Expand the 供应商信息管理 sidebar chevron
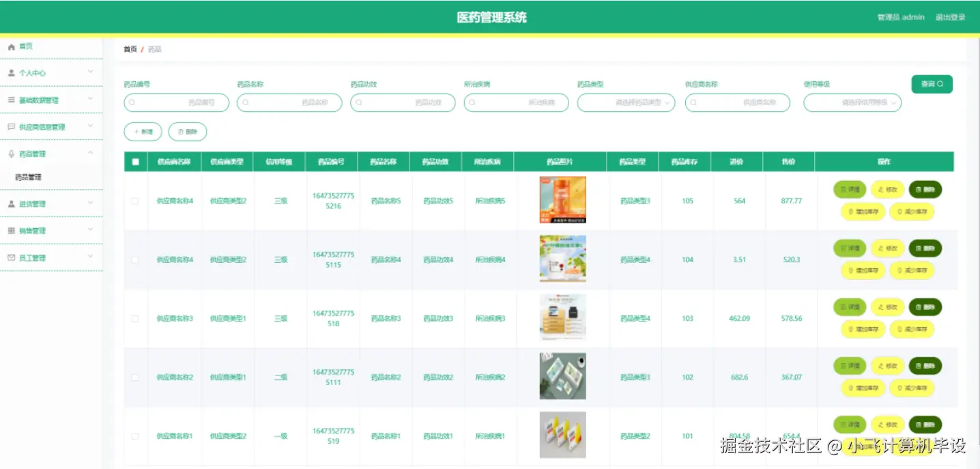The height and width of the screenshot is (469, 980). pos(91,126)
